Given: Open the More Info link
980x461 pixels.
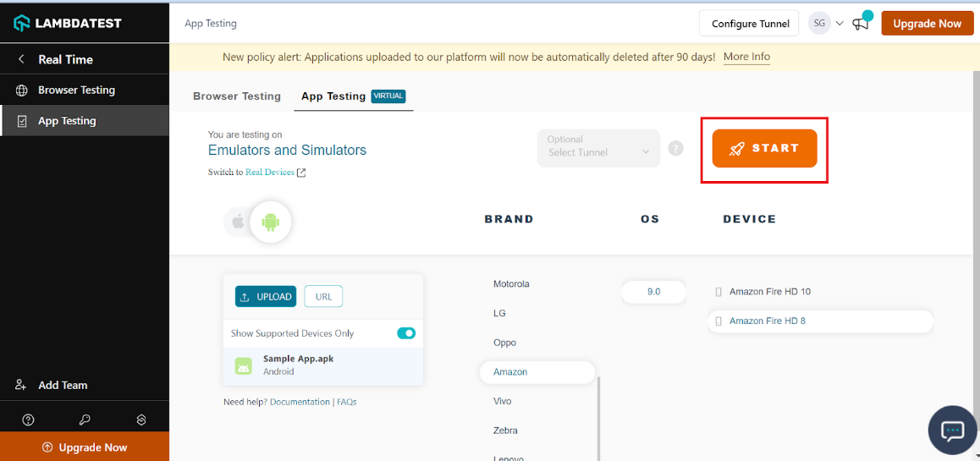Looking at the screenshot, I should coord(747,57).
